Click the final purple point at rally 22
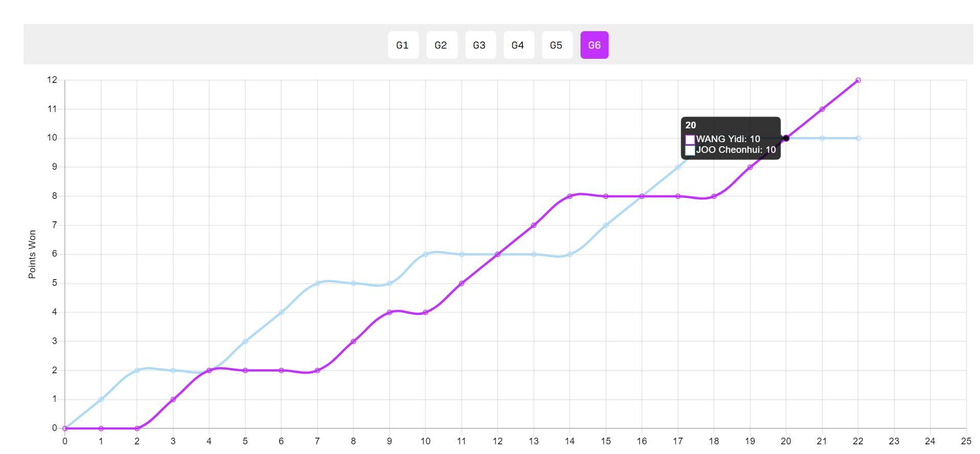 [x=858, y=80]
